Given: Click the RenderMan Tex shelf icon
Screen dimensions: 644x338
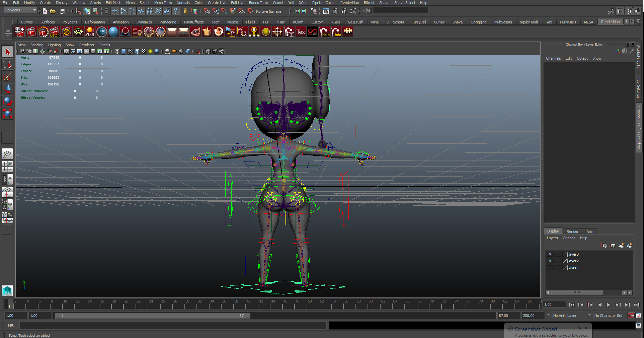Looking at the screenshot, I should pyautogui.click(x=301, y=32).
